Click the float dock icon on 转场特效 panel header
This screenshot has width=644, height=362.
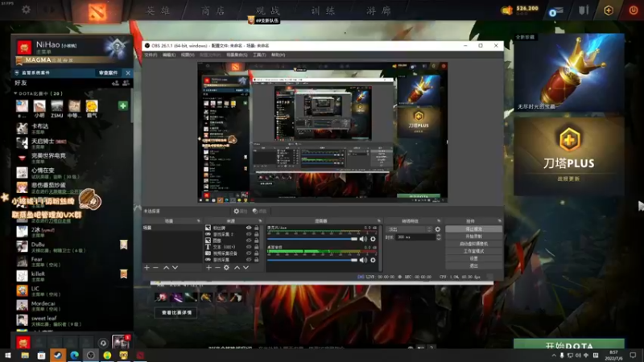439,220
